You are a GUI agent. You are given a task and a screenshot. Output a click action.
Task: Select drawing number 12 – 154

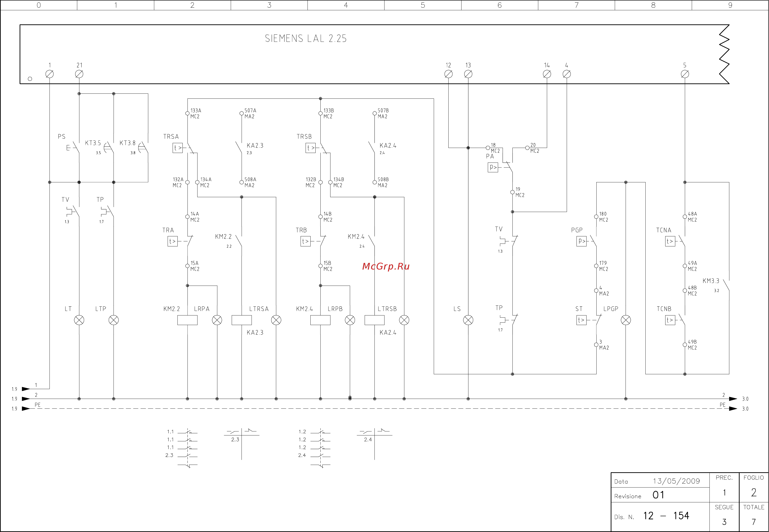pyautogui.click(x=666, y=516)
